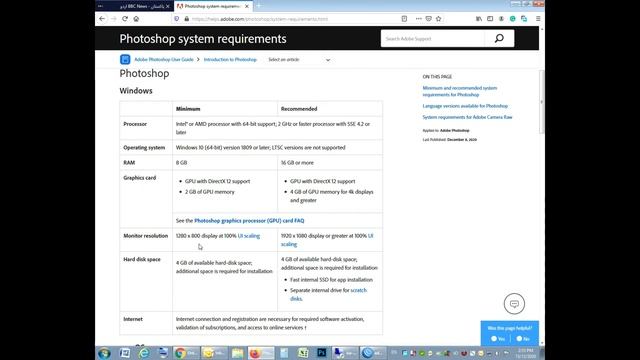Open the browser home page icon
The image size is (640, 360).
coord(136,19)
